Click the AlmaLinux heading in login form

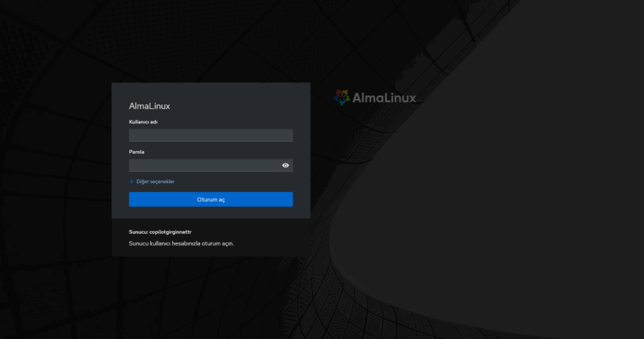point(150,106)
